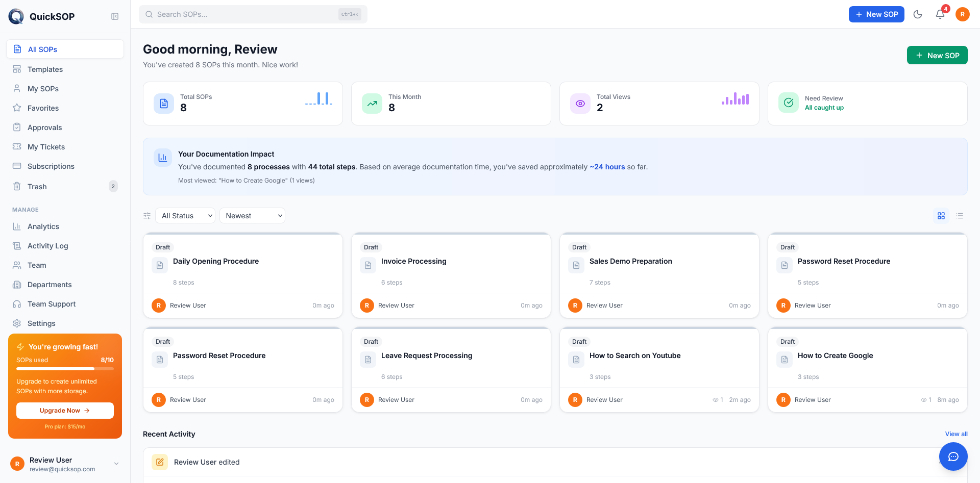The height and width of the screenshot is (483, 980).
Task: Open notifications bell icon
Action: (x=940, y=14)
